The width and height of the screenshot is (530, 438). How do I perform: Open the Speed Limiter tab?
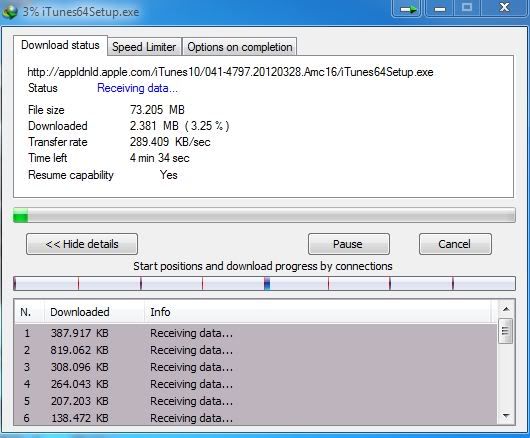pos(144,47)
